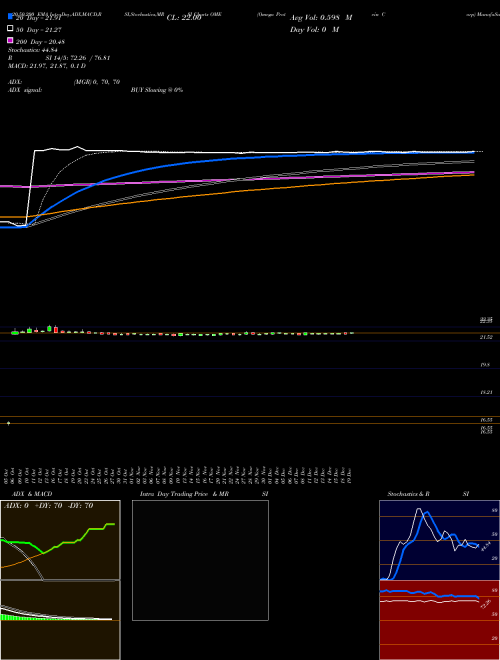This screenshot has width=500, height=660.
Task: Click the rotated 44.84 value in Stochastics panel
Action: (485, 547)
